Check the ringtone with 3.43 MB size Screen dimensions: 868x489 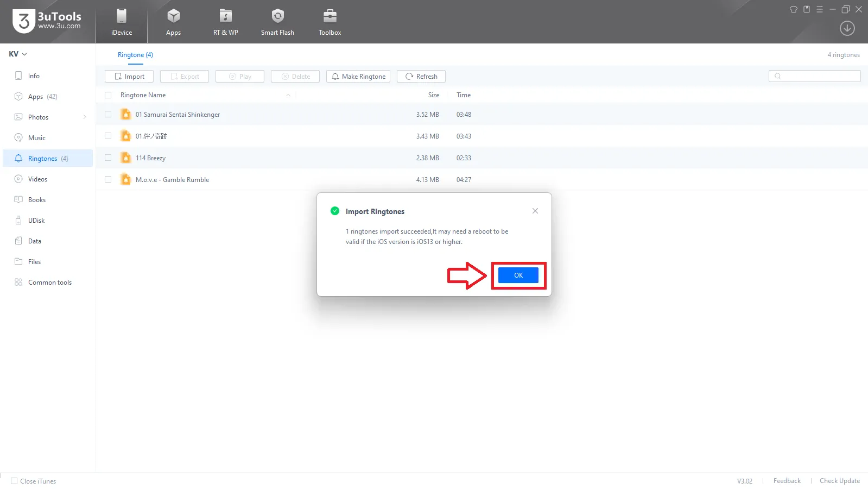click(x=108, y=136)
